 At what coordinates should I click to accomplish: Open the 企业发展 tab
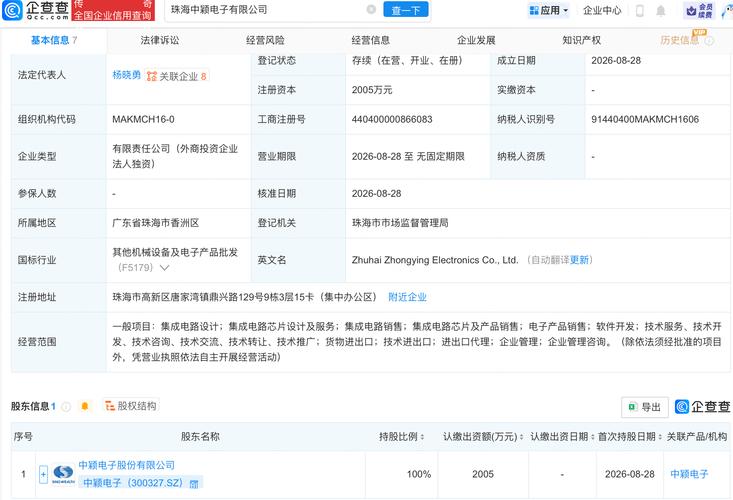(476, 40)
